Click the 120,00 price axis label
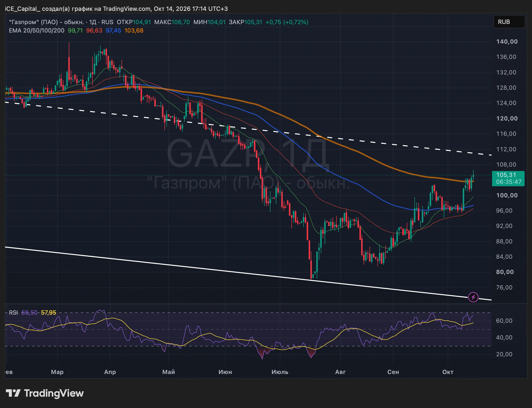 coord(507,119)
